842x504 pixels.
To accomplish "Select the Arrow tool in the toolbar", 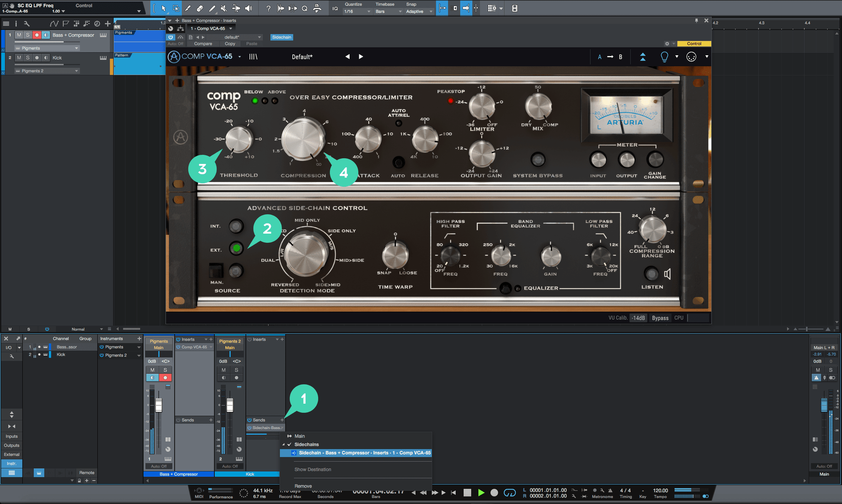I will (x=164, y=8).
